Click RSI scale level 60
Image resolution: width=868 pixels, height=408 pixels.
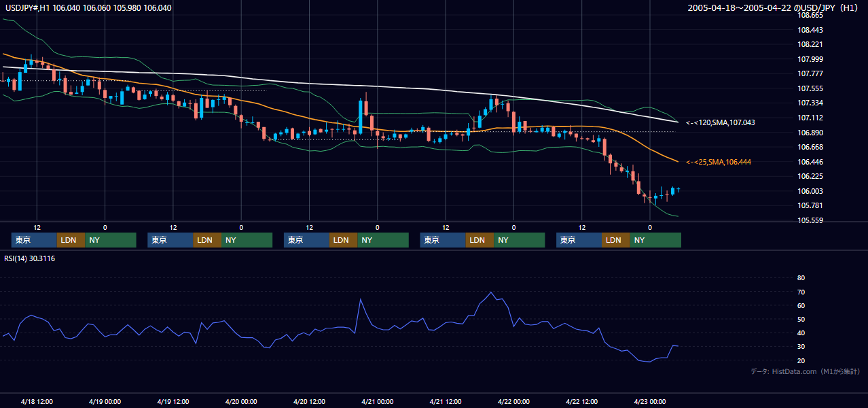(801, 305)
